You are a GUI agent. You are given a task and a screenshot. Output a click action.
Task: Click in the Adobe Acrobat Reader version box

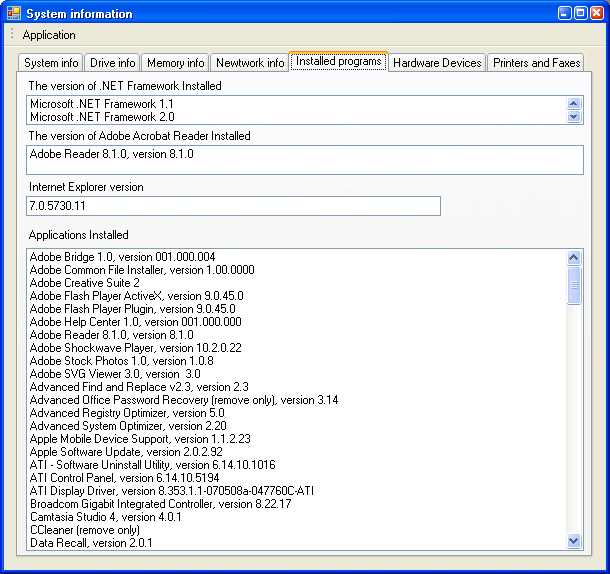(305, 160)
